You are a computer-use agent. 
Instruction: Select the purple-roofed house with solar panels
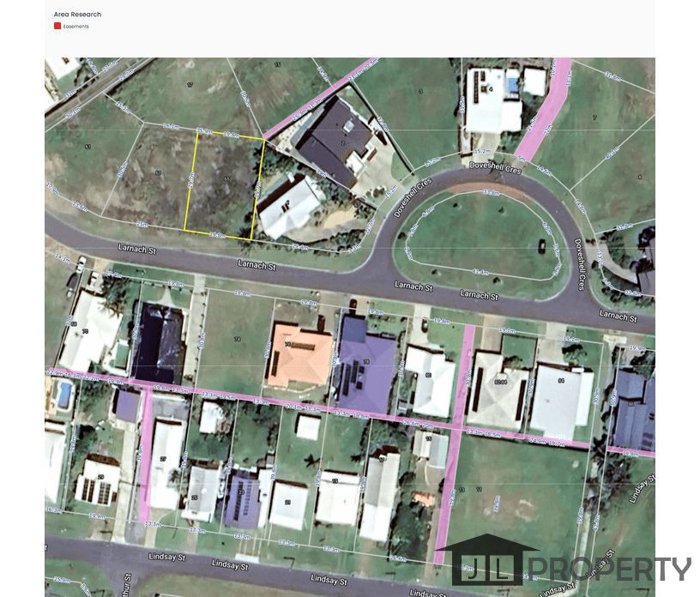(366, 364)
